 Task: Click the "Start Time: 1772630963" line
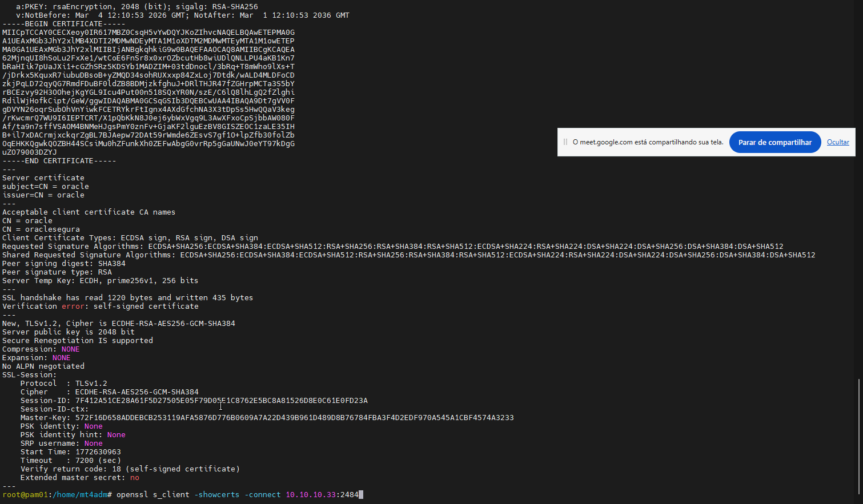[70, 452]
